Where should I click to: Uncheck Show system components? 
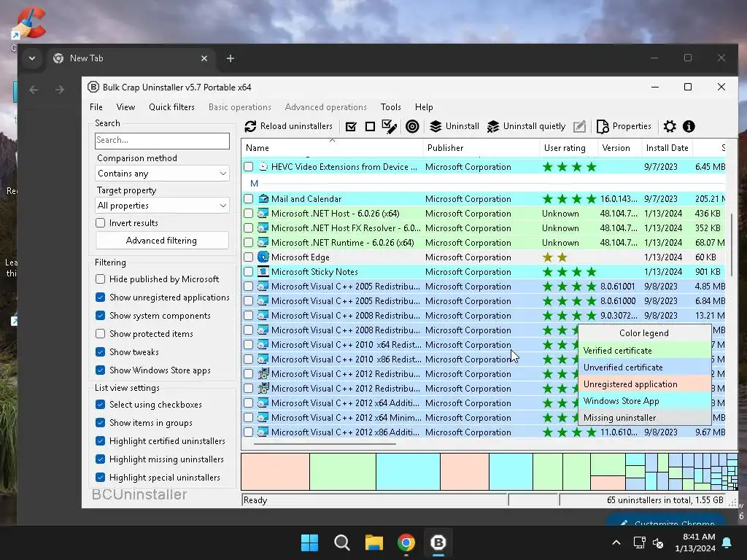coord(100,315)
